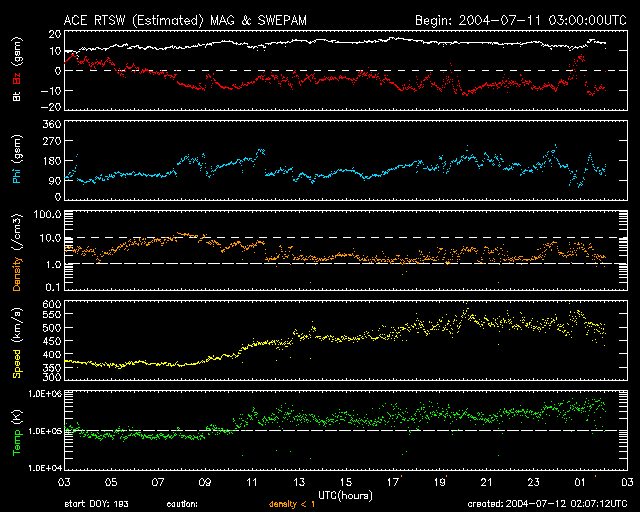Select the "start DOY: 193" footer text
The width and height of the screenshot is (640, 512).
tap(96, 504)
